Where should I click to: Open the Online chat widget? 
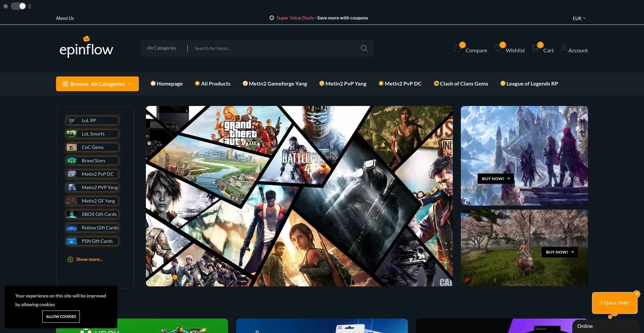click(x=605, y=326)
